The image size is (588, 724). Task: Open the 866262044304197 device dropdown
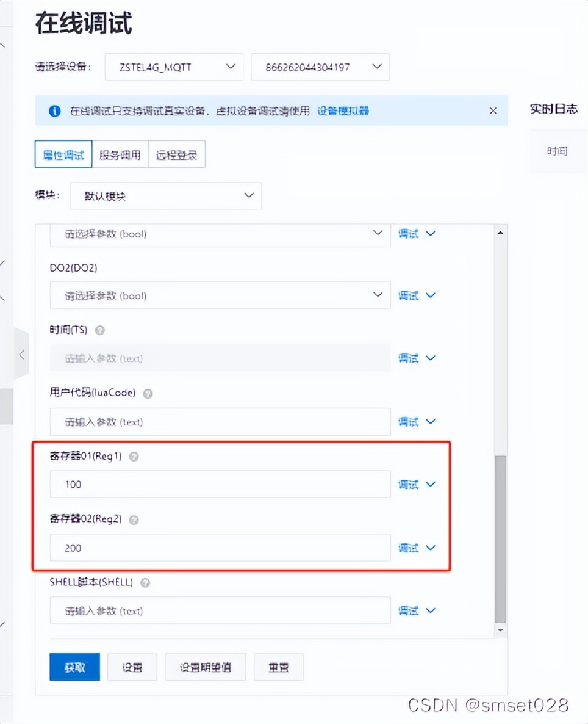[x=320, y=67]
